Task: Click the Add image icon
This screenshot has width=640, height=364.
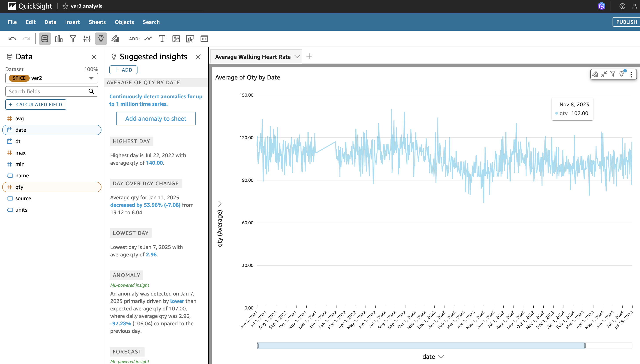Action: 176,39
